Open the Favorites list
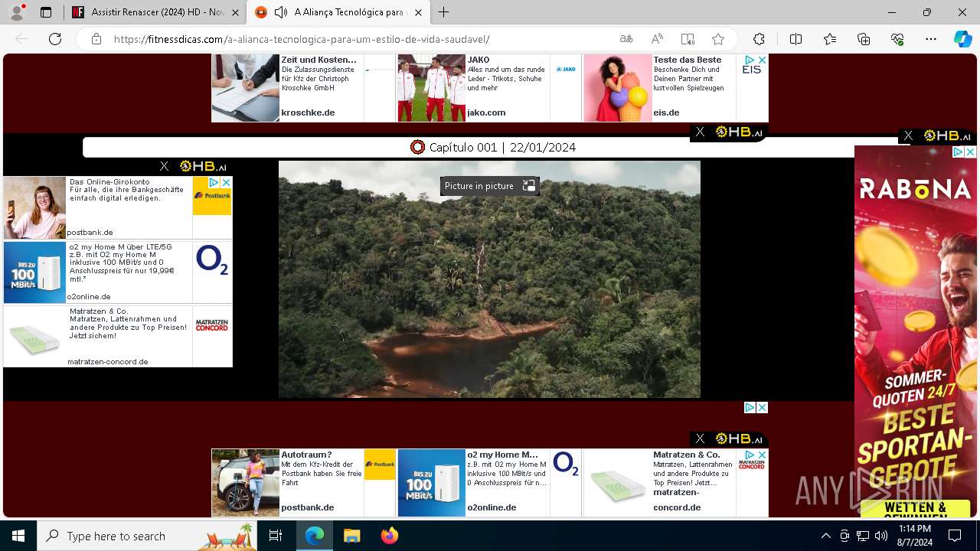The width and height of the screenshot is (980, 551). tap(830, 39)
